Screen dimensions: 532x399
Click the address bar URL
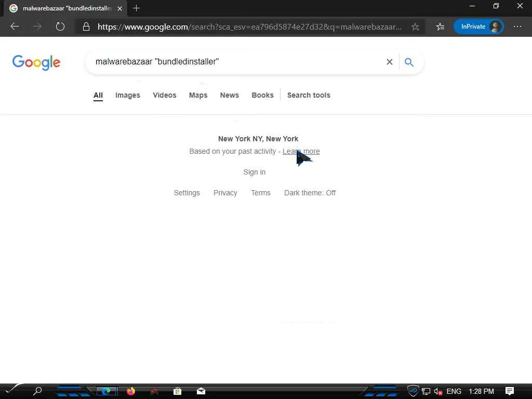(x=249, y=27)
